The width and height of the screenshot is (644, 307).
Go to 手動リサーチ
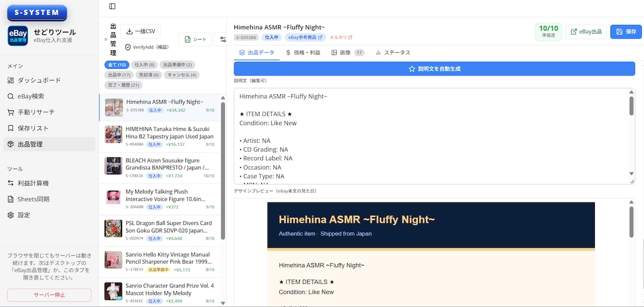point(49,112)
